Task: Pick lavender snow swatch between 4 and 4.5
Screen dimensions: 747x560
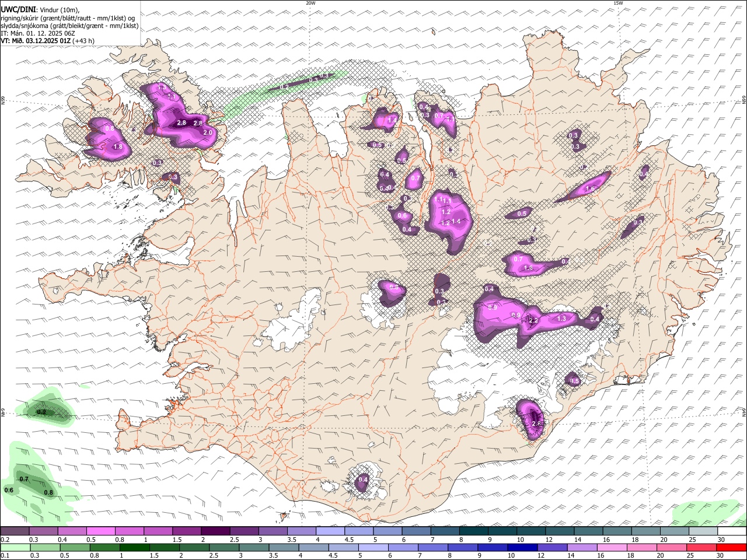Action: pyautogui.click(x=330, y=531)
